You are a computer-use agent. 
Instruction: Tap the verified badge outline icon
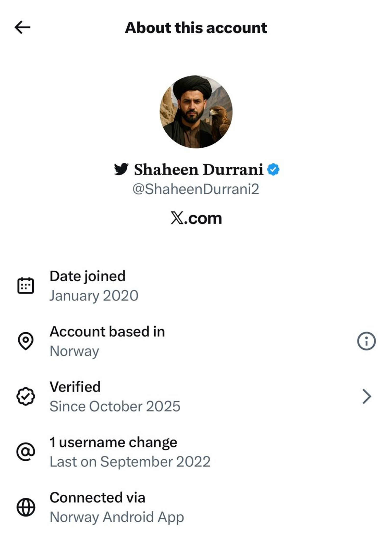[x=25, y=396]
